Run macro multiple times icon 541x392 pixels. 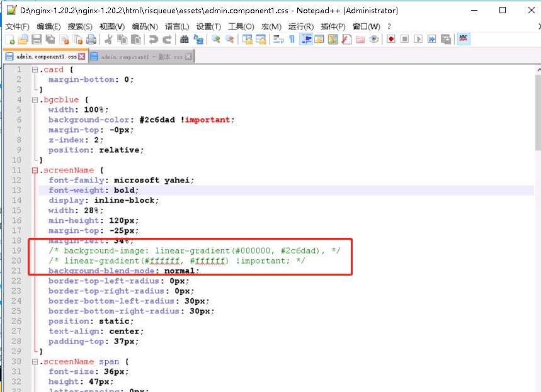coord(432,39)
